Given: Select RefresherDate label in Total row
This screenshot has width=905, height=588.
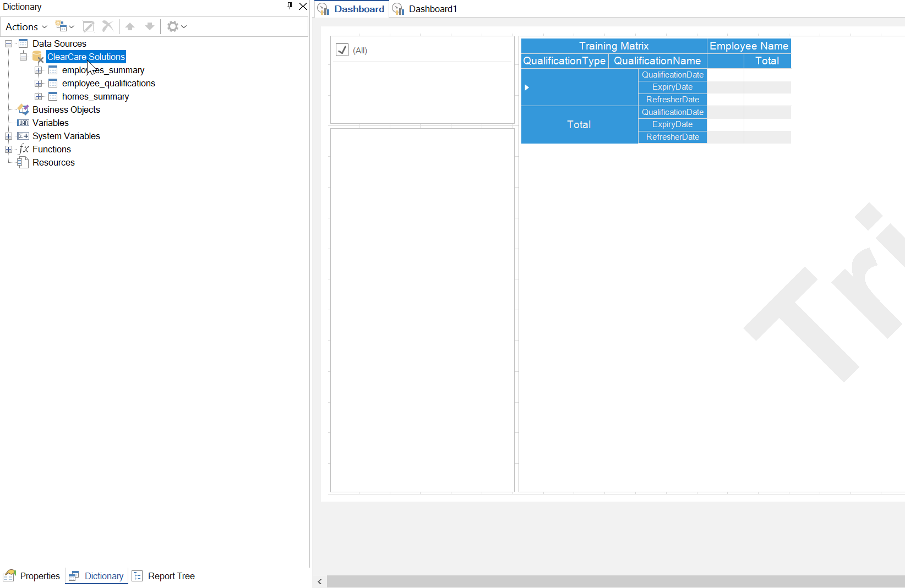Looking at the screenshot, I should [672, 137].
